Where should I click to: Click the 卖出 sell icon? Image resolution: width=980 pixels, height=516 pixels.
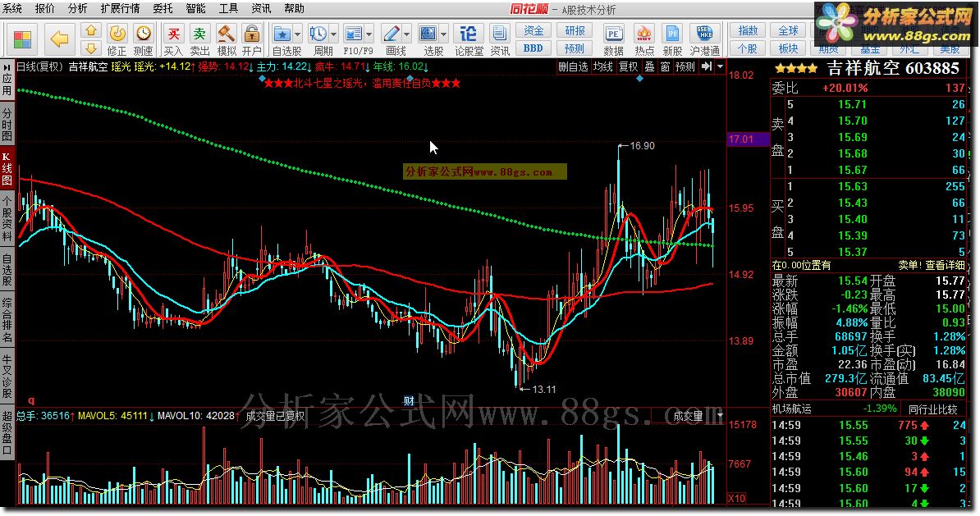tap(199, 33)
